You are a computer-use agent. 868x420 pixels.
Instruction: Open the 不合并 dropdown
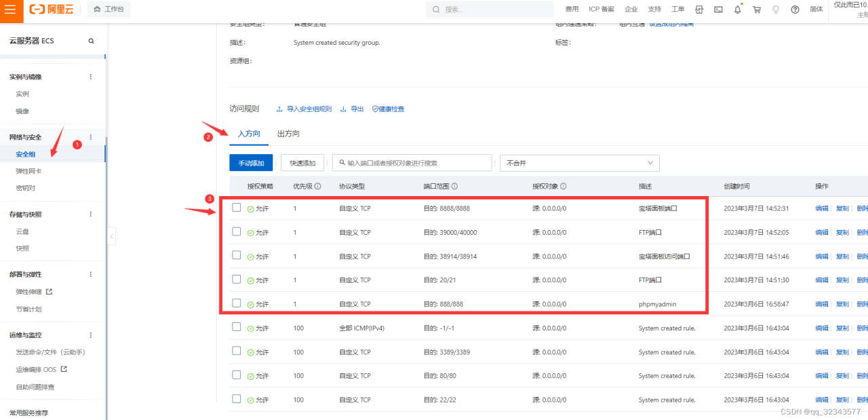(x=579, y=163)
